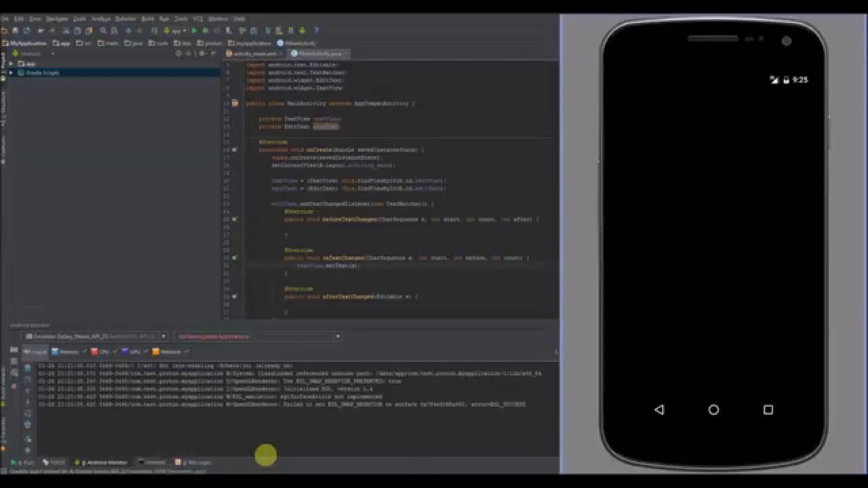This screenshot has height=488, width=868.
Task: Click the code line textView.setText(s);
Action: coord(328,266)
